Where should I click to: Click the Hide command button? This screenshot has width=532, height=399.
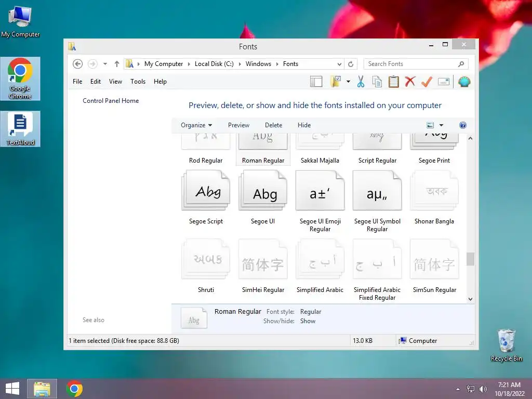[304, 125]
